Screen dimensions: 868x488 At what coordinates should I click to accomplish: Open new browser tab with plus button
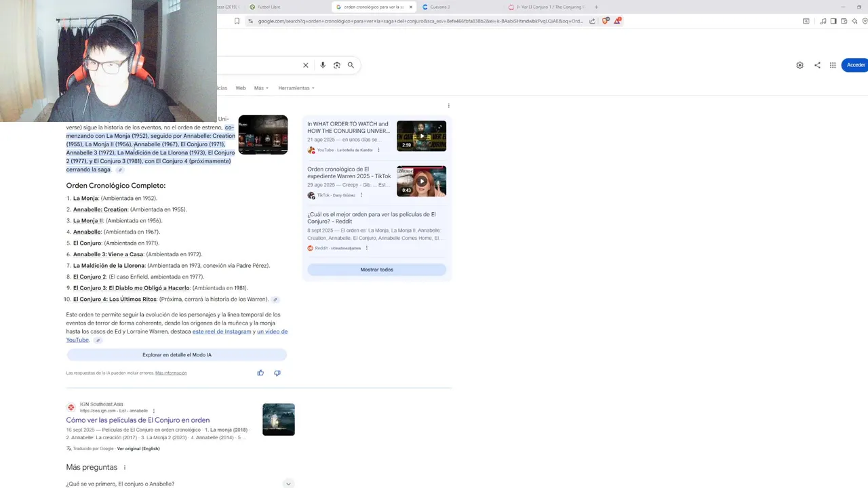coord(596,7)
